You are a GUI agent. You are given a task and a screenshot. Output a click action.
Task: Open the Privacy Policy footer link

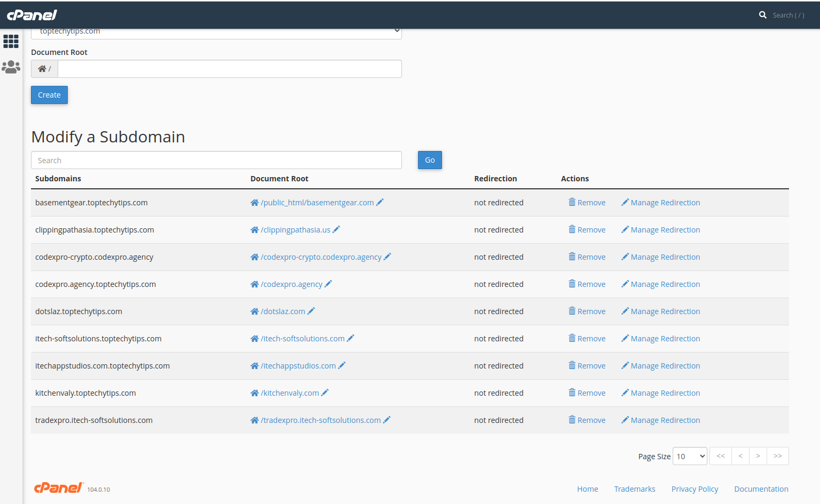click(695, 489)
